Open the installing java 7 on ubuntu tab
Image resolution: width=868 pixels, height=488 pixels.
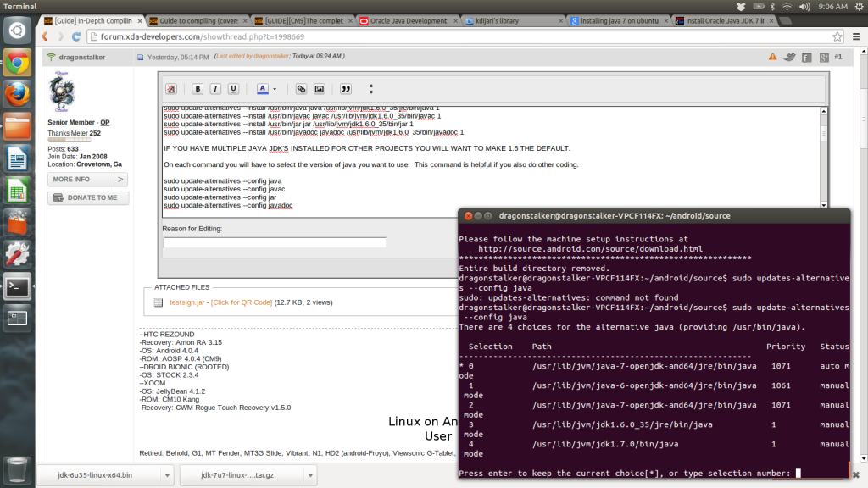point(619,21)
